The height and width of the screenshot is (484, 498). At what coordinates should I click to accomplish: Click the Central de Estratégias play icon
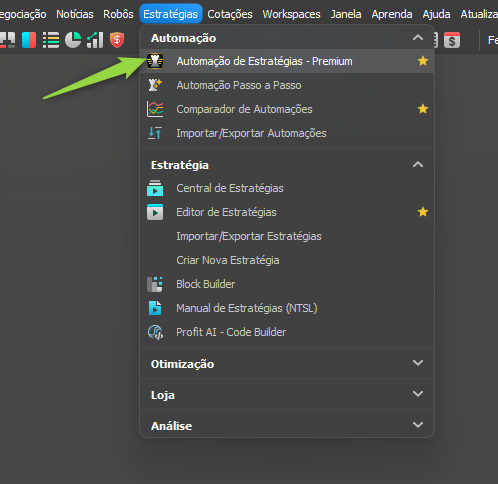(155, 188)
